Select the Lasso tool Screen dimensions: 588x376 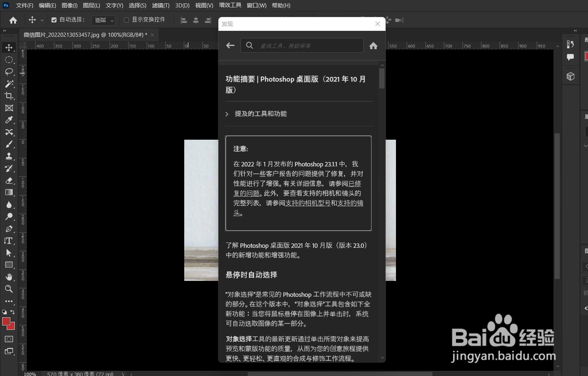(x=9, y=72)
